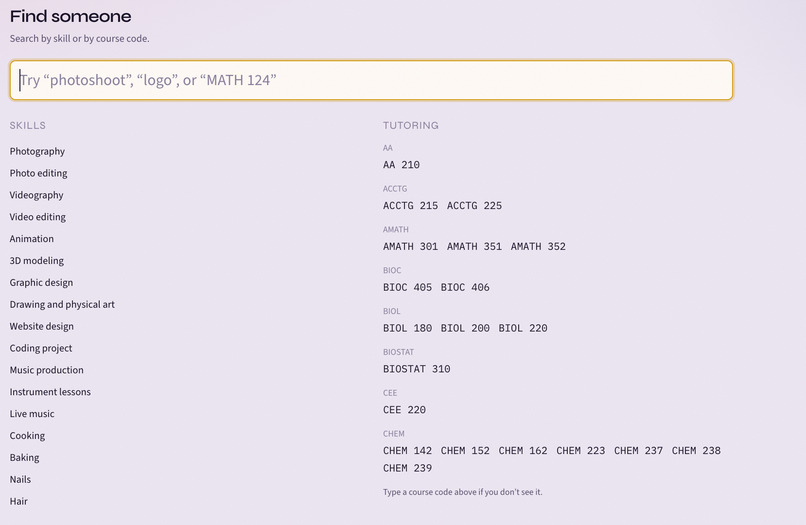Click the BIOC subject label
The height and width of the screenshot is (525, 806).
(392, 270)
